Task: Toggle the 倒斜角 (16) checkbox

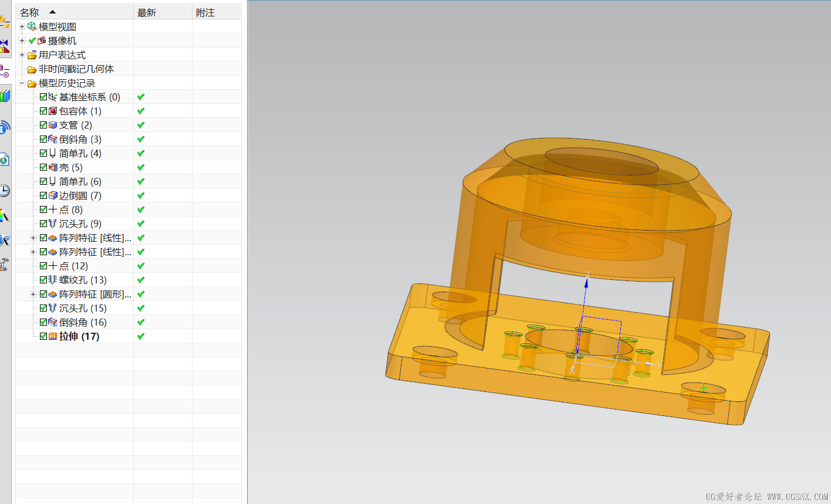Action: coord(43,322)
